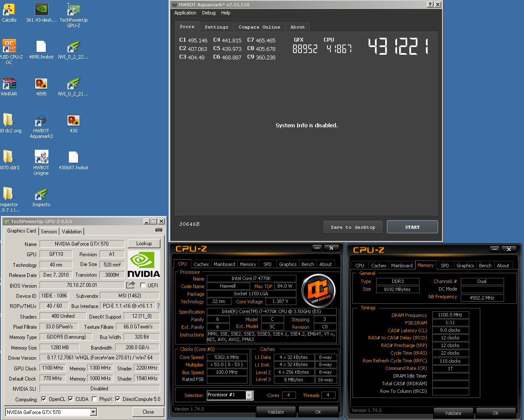Image resolution: width=524 pixels, height=420 pixels.
Task: Click Validate in right CPU-Z window
Action: coord(453,413)
